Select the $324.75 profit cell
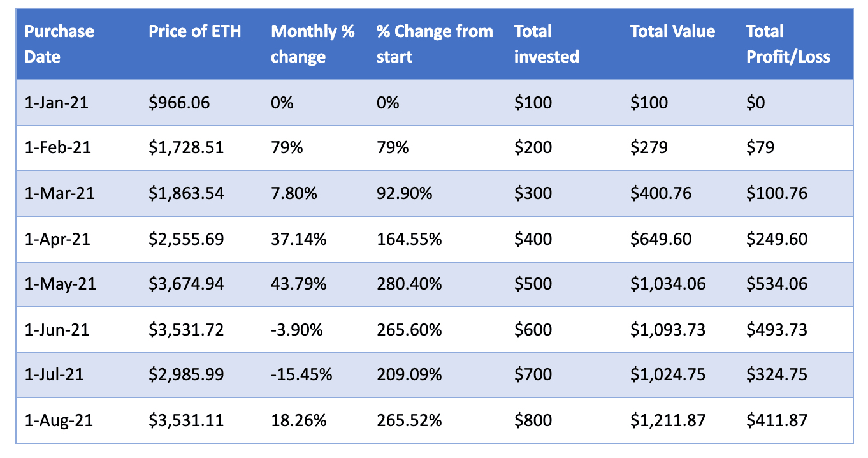The height and width of the screenshot is (458, 868). pos(776,374)
